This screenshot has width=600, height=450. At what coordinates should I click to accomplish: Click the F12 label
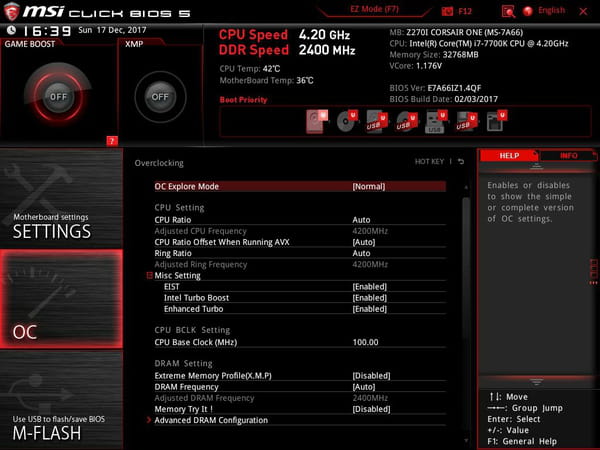pos(465,11)
